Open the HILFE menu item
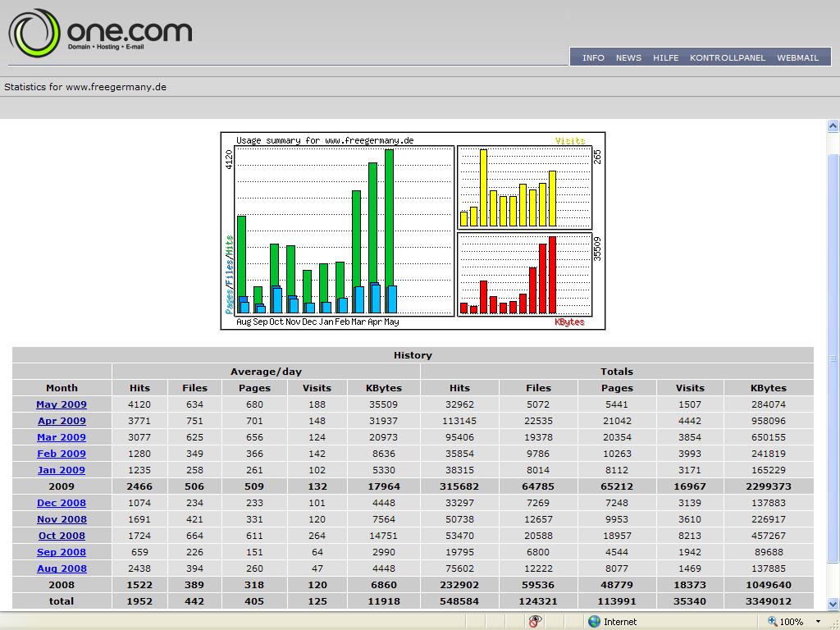The image size is (840, 630). tap(665, 57)
